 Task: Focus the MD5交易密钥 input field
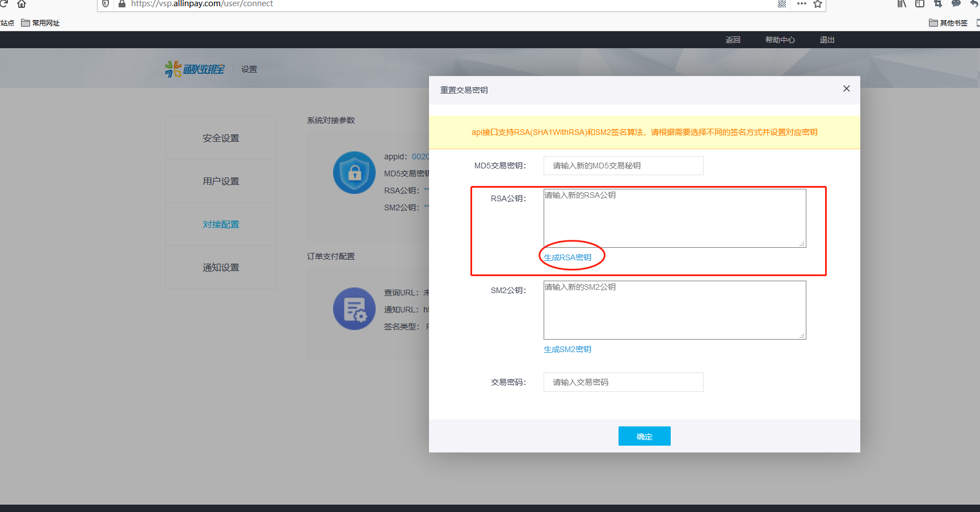pos(623,166)
